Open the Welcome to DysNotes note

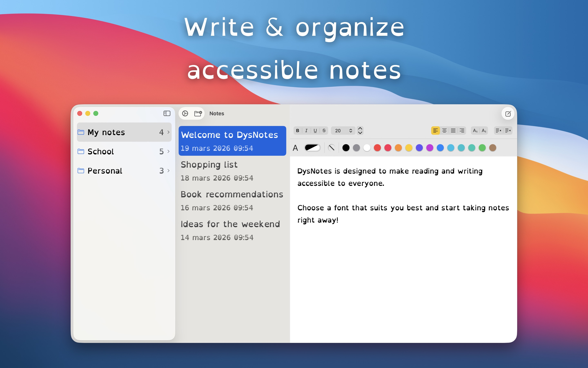232,141
